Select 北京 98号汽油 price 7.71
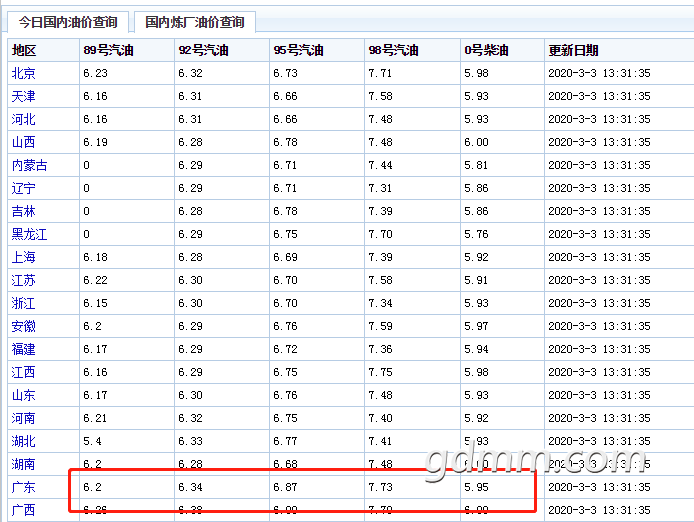This screenshot has height=522, width=694. point(381,73)
